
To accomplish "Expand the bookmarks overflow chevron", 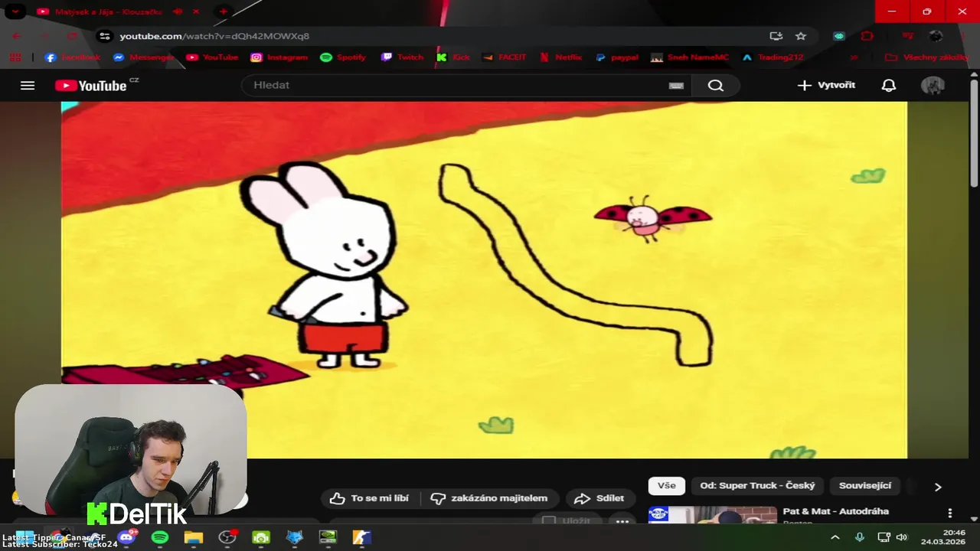I will point(854,57).
